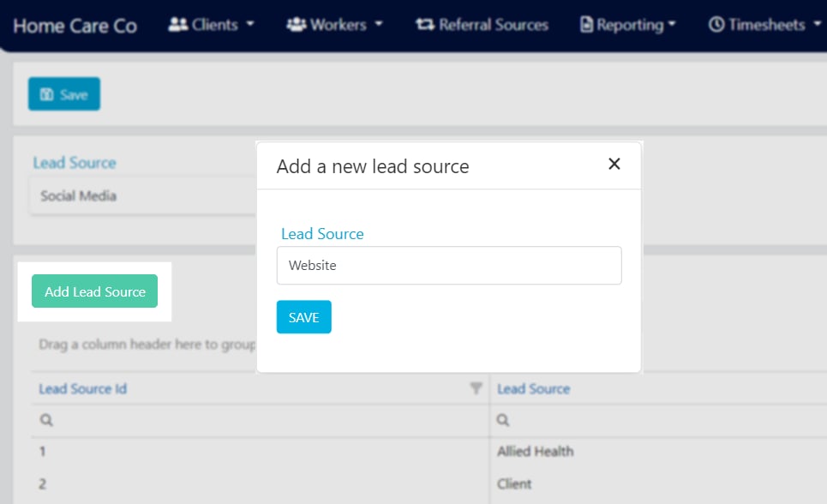Click the blue Save button at top
The image size is (827, 504).
coord(63,94)
